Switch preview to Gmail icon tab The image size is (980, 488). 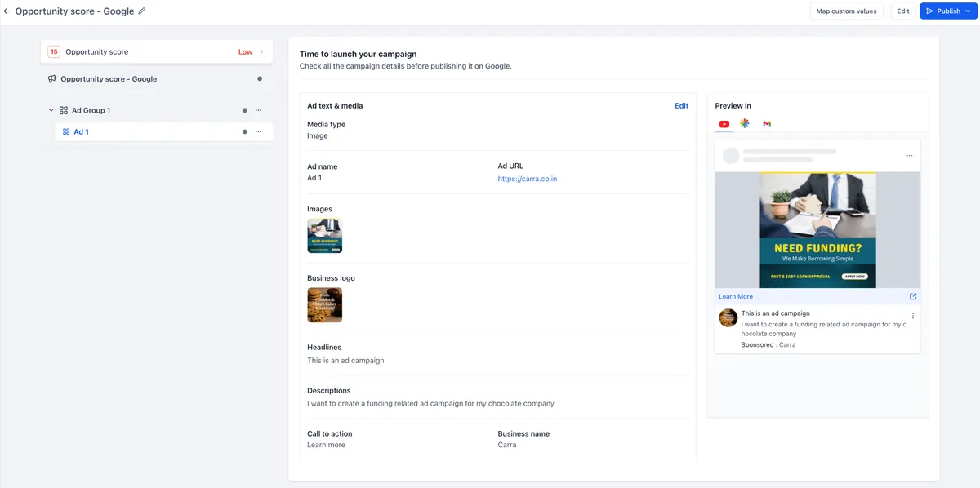point(767,124)
